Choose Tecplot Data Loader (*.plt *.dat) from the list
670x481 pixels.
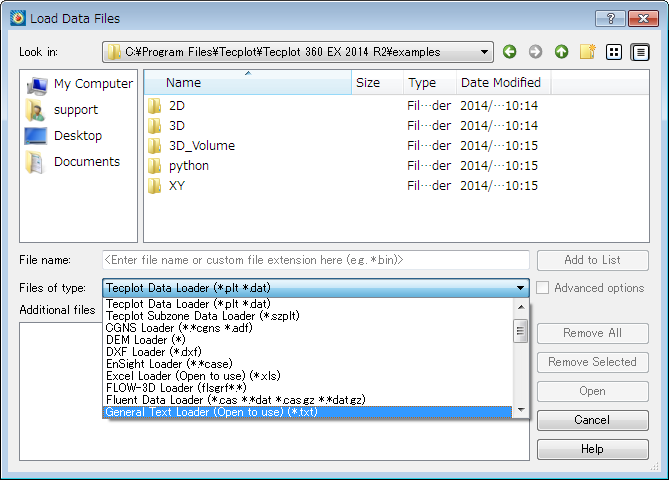pyautogui.click(x=308, y=304)
